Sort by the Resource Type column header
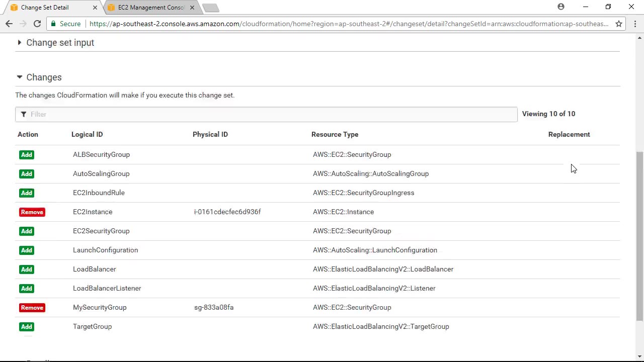Screen dimensions: 644x362 (x=335, y=134)
